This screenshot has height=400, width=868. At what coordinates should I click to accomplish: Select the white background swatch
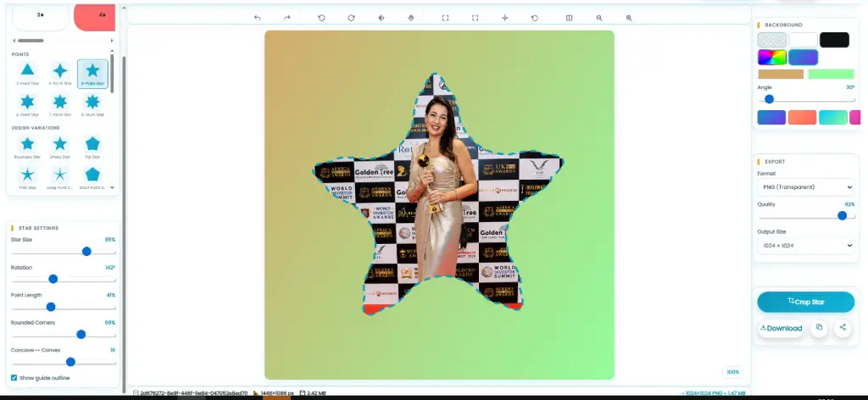pyautogui.click(x=804, y=40)
